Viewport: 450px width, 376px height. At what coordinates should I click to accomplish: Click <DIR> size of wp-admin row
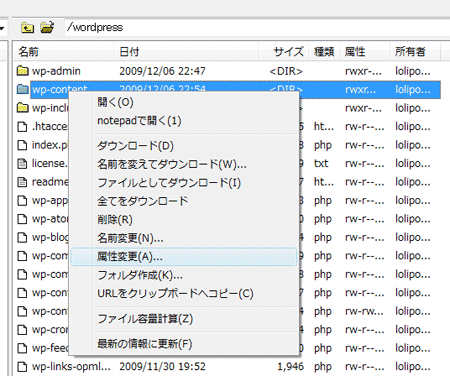286,71
